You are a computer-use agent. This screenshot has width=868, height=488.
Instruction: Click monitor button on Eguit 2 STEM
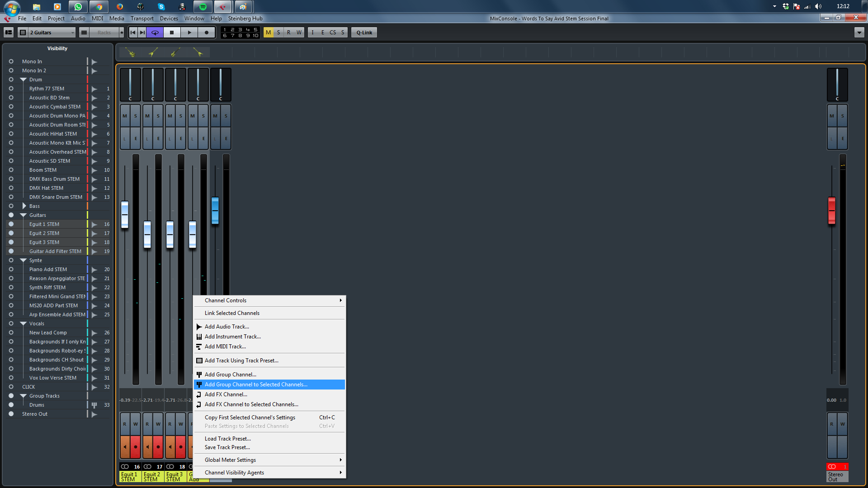pos(147,446)
